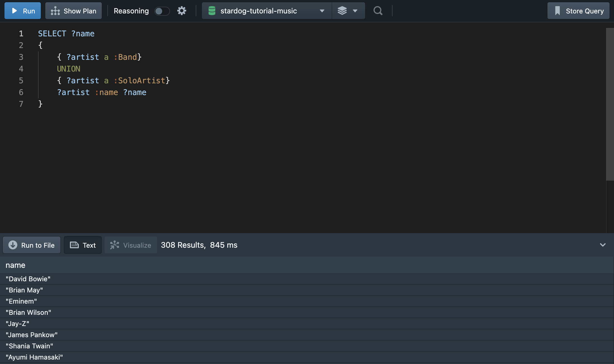Open reasoning settings gear icon
Screen dimensions: 614x364
click(182, 11)
